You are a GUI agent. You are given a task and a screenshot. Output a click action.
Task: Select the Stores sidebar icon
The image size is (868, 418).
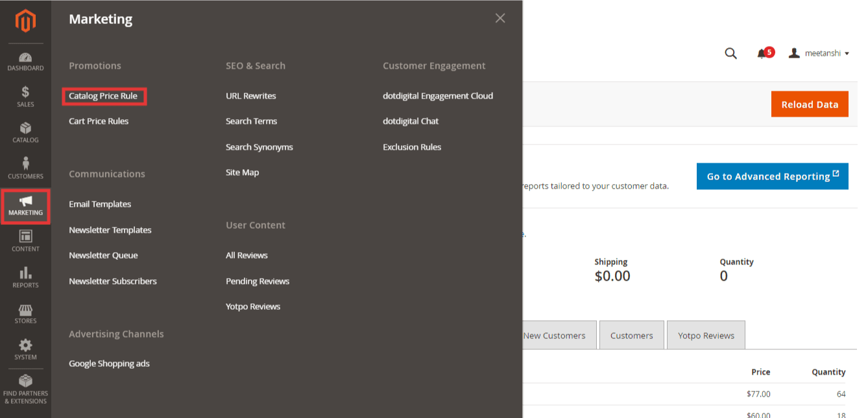25,311
